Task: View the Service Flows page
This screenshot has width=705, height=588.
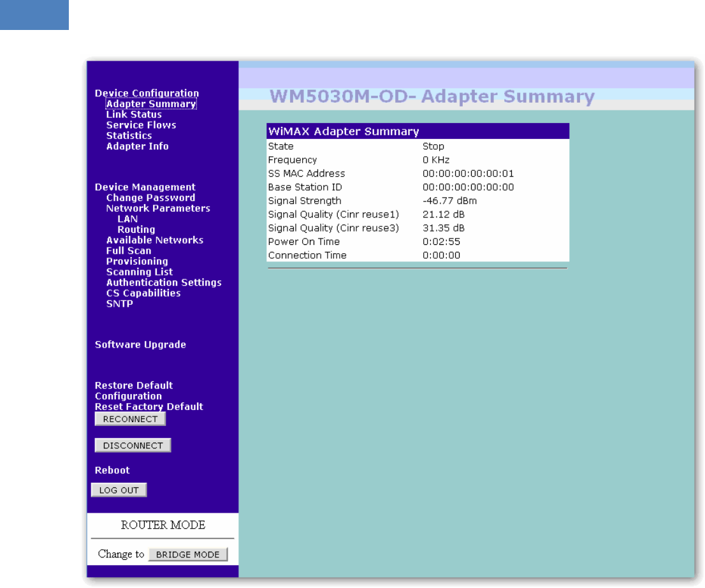Action: pos(141,125)
